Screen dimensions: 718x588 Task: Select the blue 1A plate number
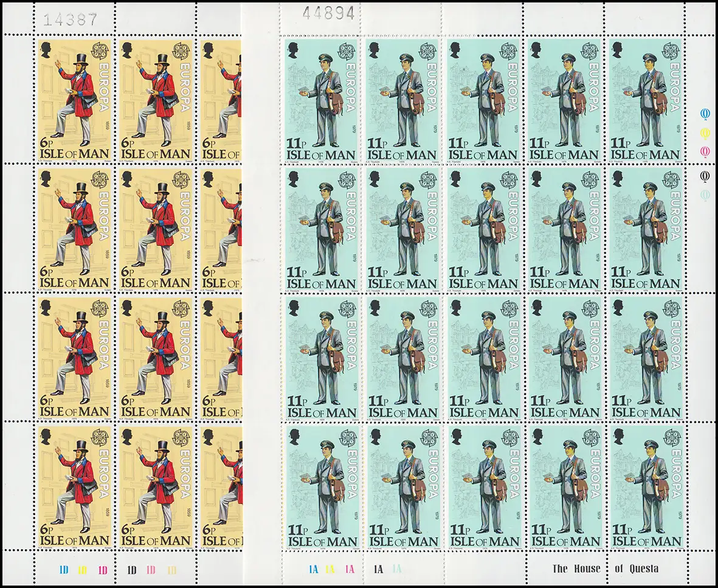(x=314, y=570)
